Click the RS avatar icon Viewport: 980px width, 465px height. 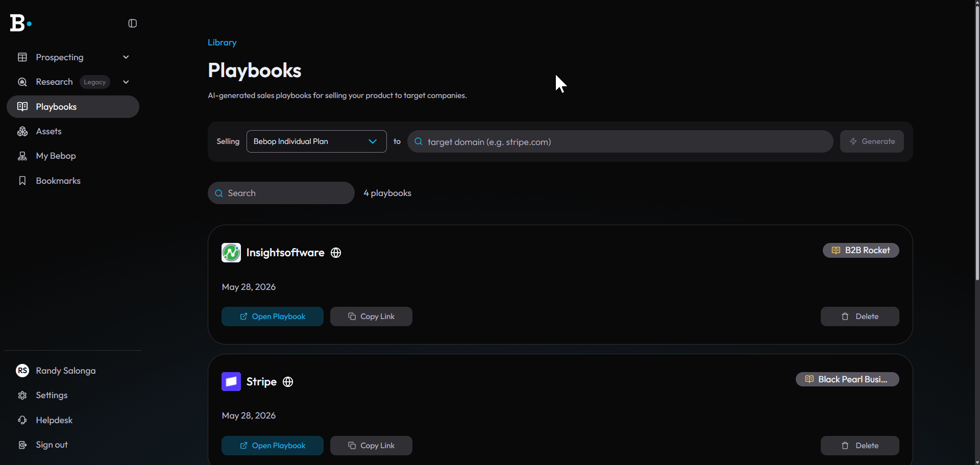(22, 371)
